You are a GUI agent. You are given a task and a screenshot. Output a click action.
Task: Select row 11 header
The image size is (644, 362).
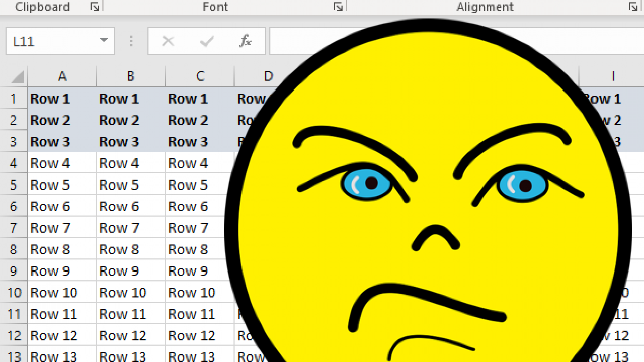point(14,314)
